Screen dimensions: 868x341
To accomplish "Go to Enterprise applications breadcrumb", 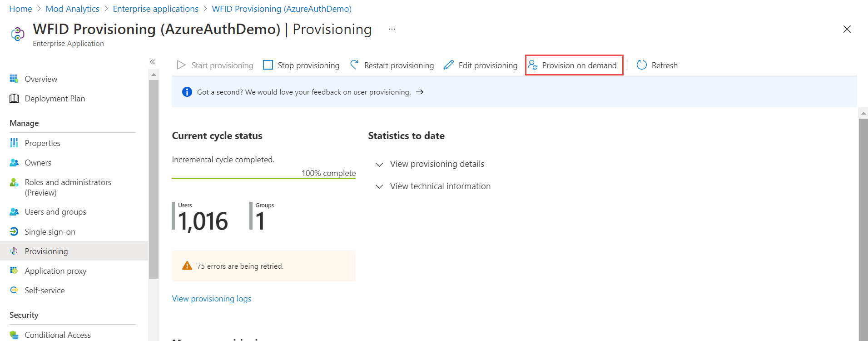I will 155,9.
